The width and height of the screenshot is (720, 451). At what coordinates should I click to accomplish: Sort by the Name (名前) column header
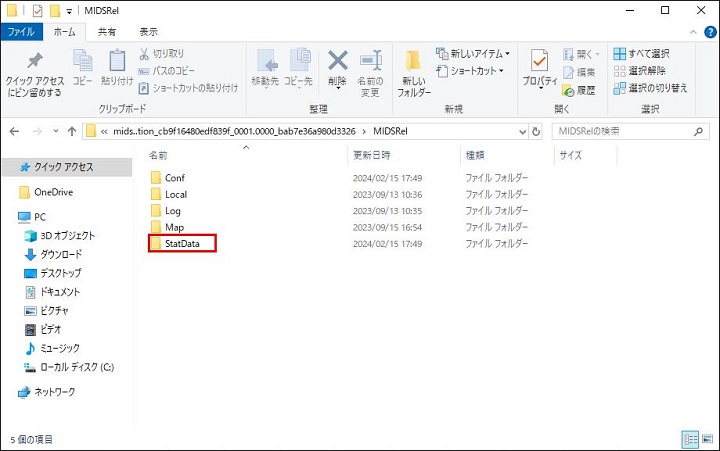(x=159, y=156)
